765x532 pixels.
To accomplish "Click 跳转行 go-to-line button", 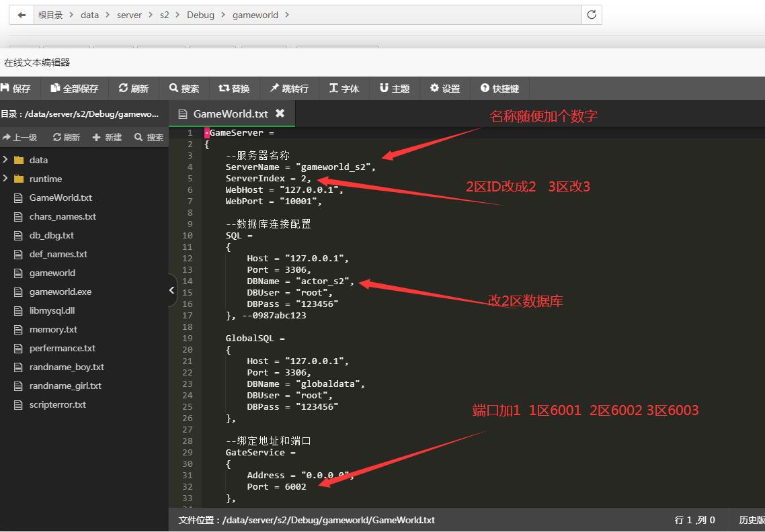I will pos(290,88).
